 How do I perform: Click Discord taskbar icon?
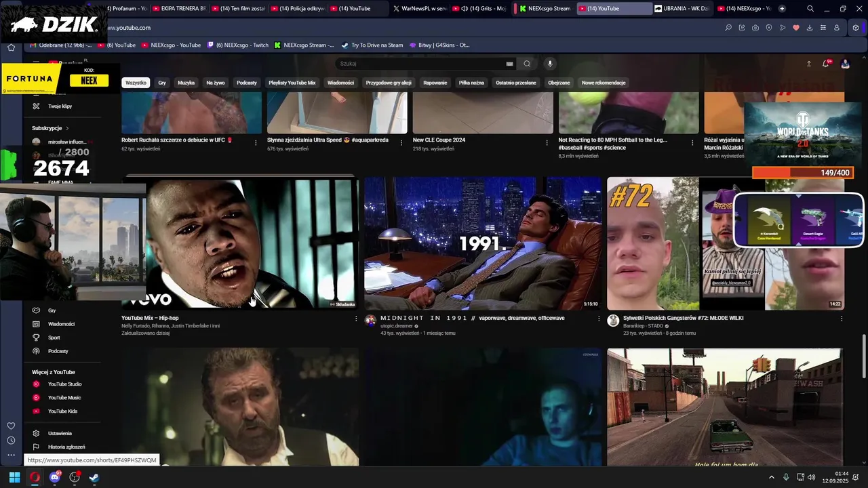(x=55, y=477)
